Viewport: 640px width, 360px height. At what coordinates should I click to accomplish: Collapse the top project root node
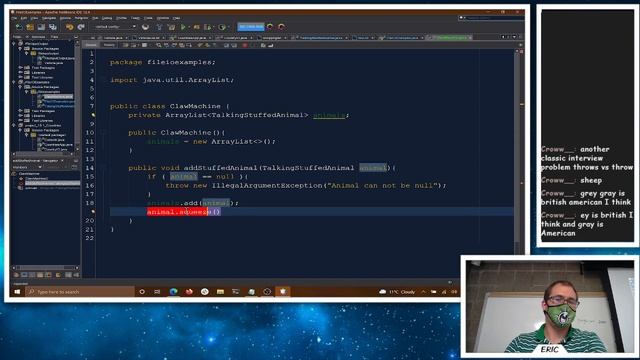pyautogui.click(x=14, y=44)
